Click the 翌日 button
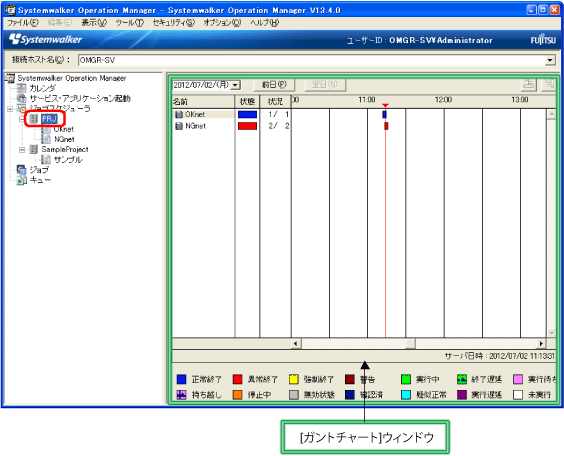Image resolution: width=564 pixels, height=456 pixels. point(325,85)
